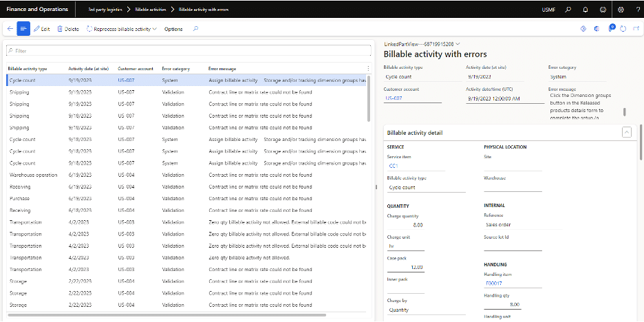Image resolution: width=644 pixels, height=322 pixels.
Task: Click the Case pack field showing 12.00
Action: pos(406,268)
